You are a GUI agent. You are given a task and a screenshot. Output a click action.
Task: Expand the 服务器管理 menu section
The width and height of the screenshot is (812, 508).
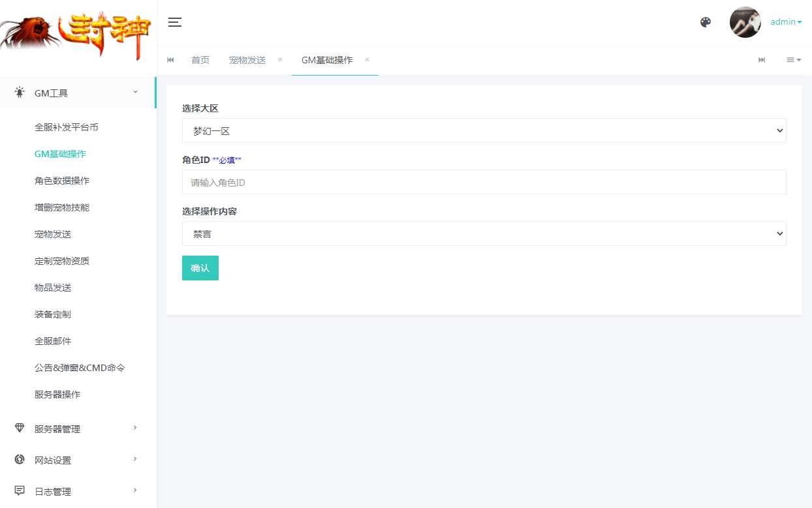click(x=57, y=428)
